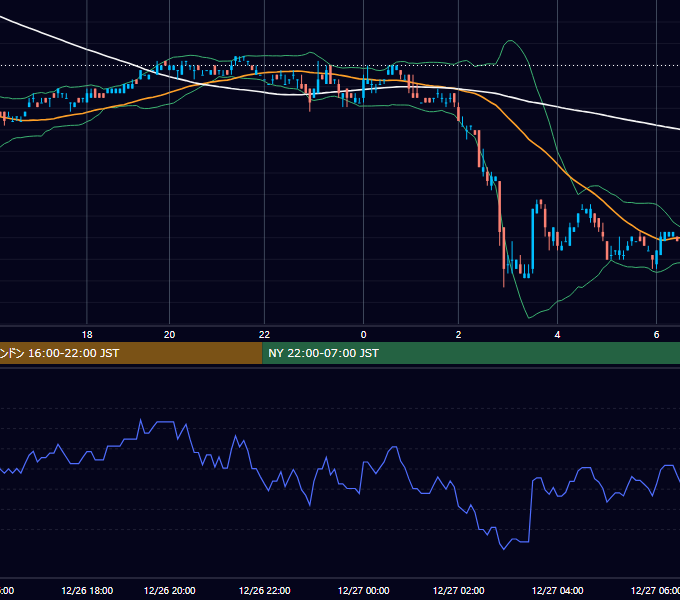Click the 12/27 02:00 indicator axis label
The height and width of the screenshot is (600, 680).
pos(458,590)
